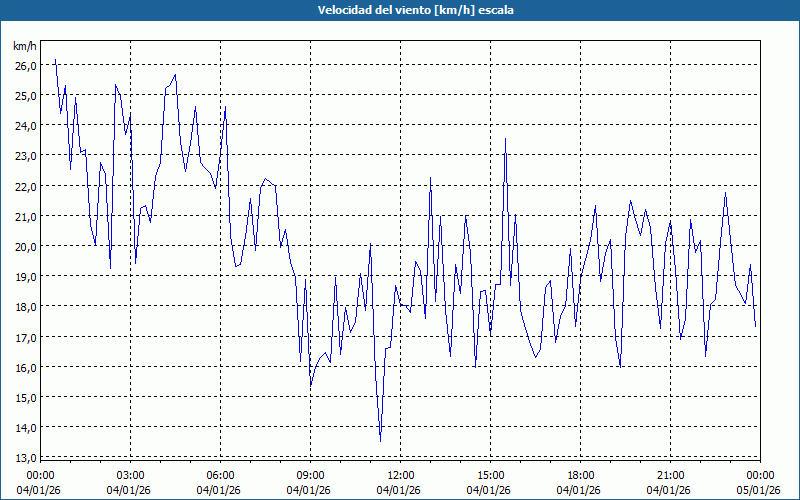The image size is (800, 500).
Task: Click the 09:00 time marker on the X axis
Action: (310, 475)
